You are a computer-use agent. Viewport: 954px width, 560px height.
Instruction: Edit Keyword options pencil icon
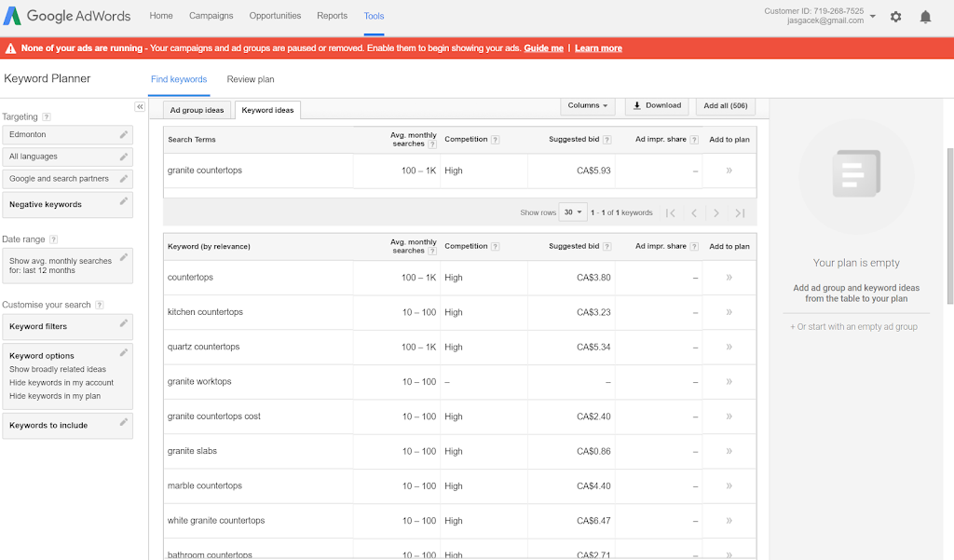point(124,352)
